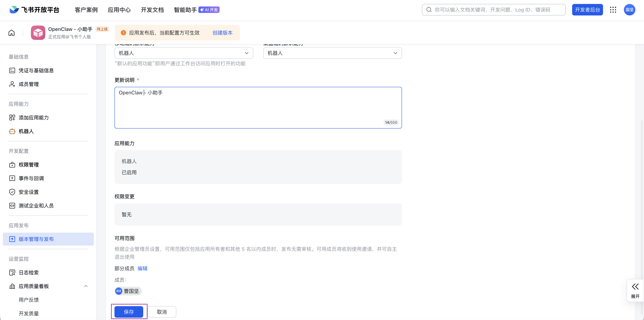Open 权限管理 from the sidebar icon
Image resolution: width=644 pixels, height=320 pixels.
click(x=12, y=165)
